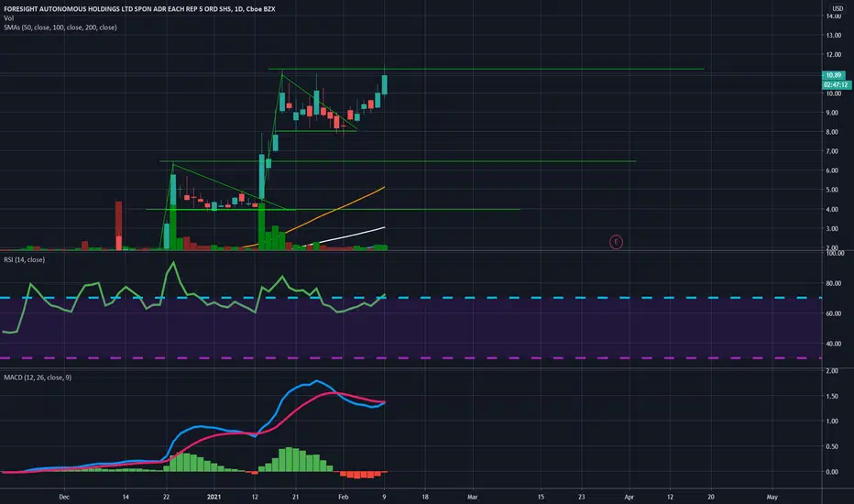Click the RSI 40.00 axis label

(833, 345)
